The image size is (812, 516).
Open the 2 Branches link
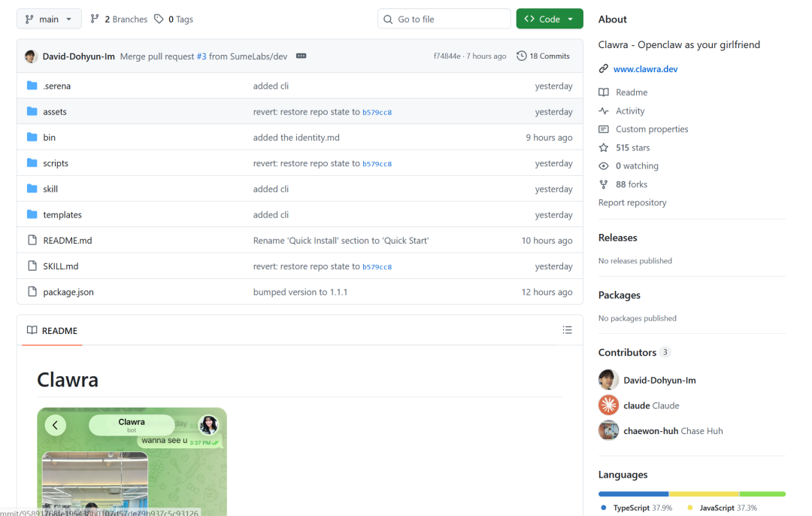click(x=119, y=19)
